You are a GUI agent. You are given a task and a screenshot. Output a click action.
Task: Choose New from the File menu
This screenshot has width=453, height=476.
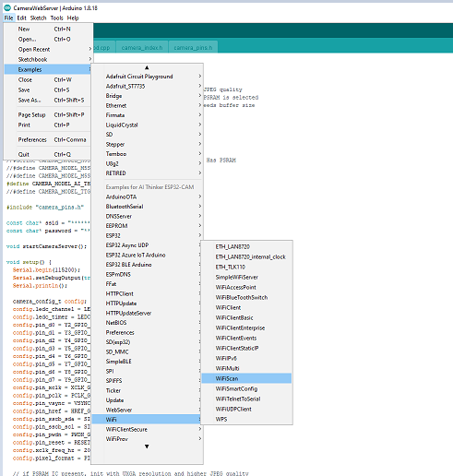pyautogui.click(x=48, y=29)
